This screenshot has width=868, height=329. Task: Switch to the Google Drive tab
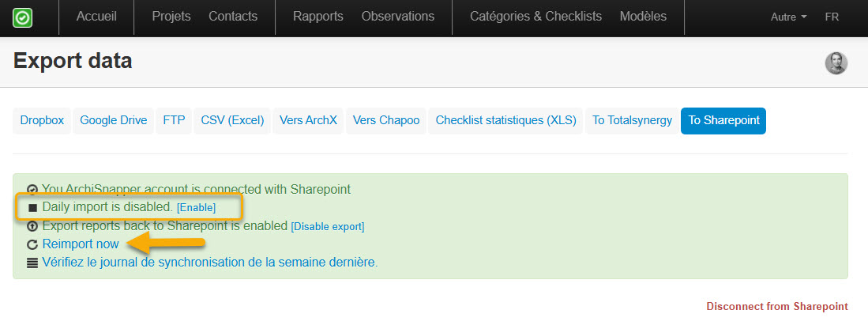click(x=114, y=121)
